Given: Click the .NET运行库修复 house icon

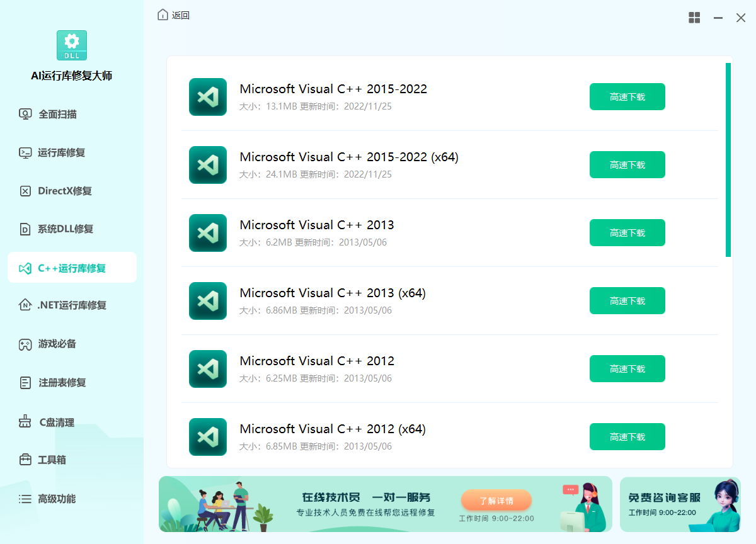Looking at the screenshot, I should click(25, 305).
